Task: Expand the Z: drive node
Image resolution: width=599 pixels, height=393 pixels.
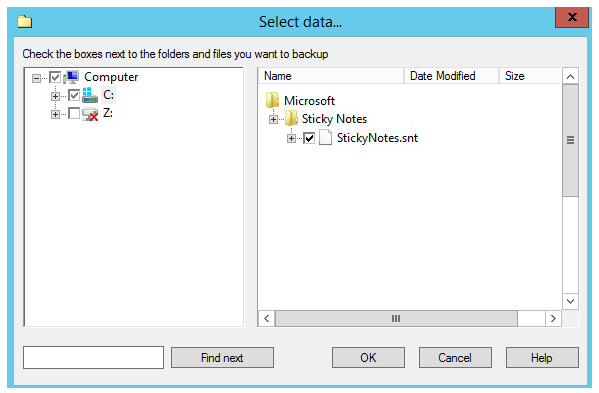Action: click(x=55, y=114)
